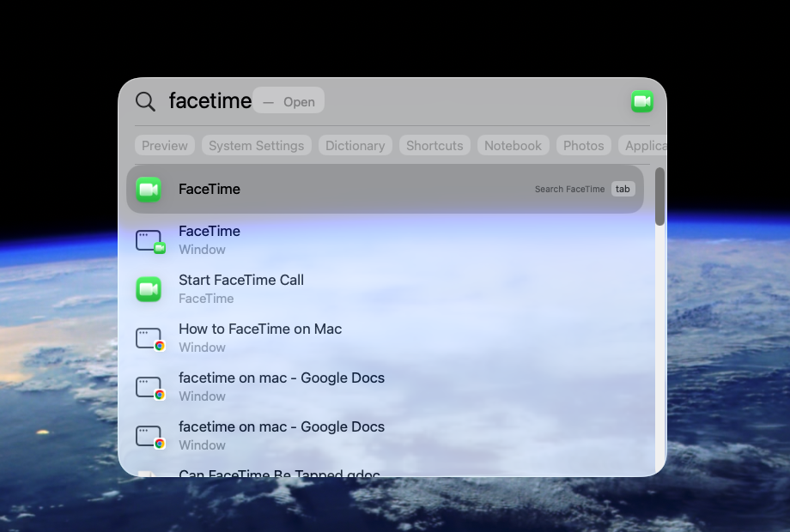Click the results list scrollbar thumb

(x=659, y=196)
